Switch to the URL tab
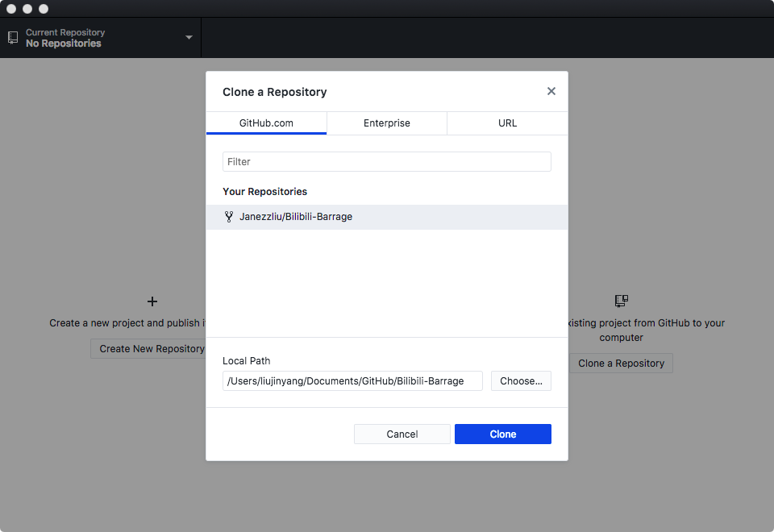Image resolution: width=774 pixels, height=532 pixels. pyautogui.click(x=507, y=123)
